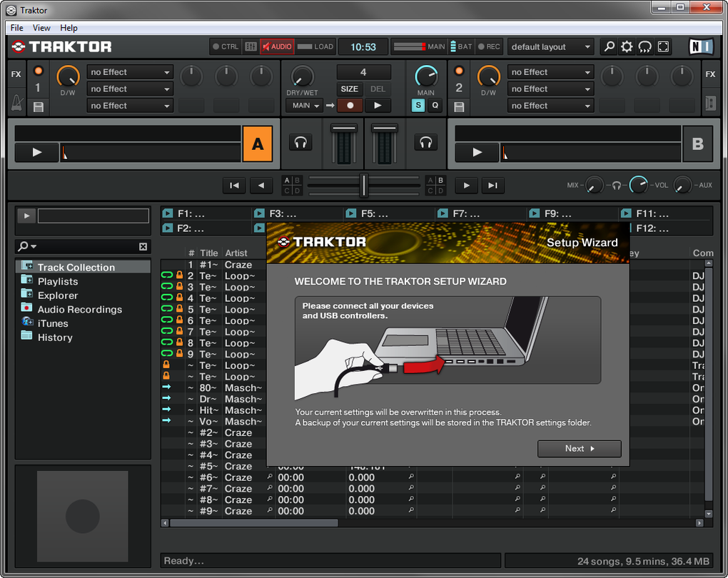Viewport: 728px width, 578px height.
Task: Click the right FX panel toggle icon
Action: (x=710, y=103)
